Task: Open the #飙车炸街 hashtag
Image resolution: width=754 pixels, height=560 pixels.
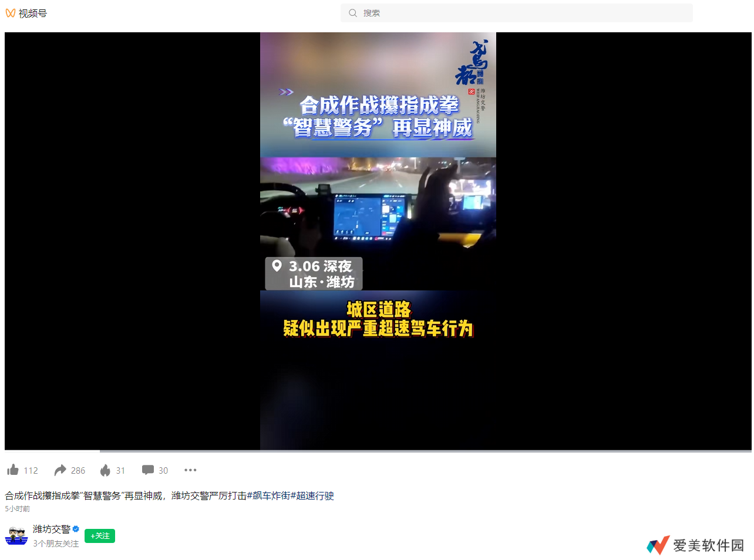Action: coord(269,496)
